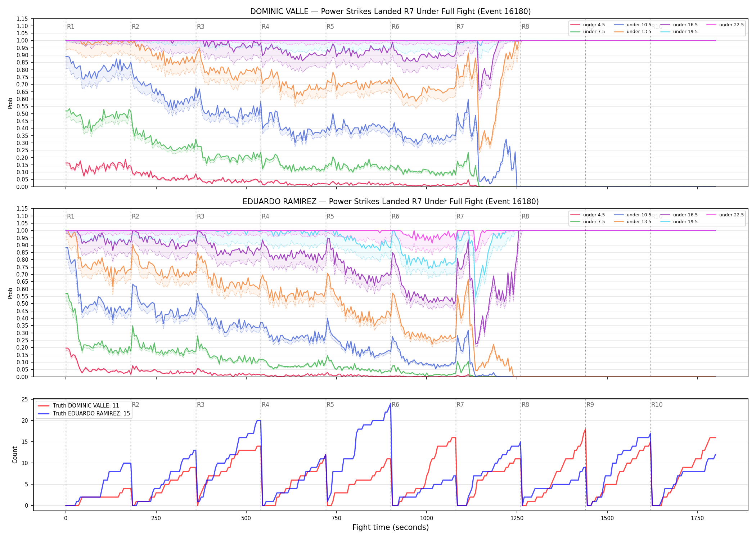The width and height of the screenshot is (756, 540).
Task: Click the R7 round marker in Valle chart
Action: [460, 27]
